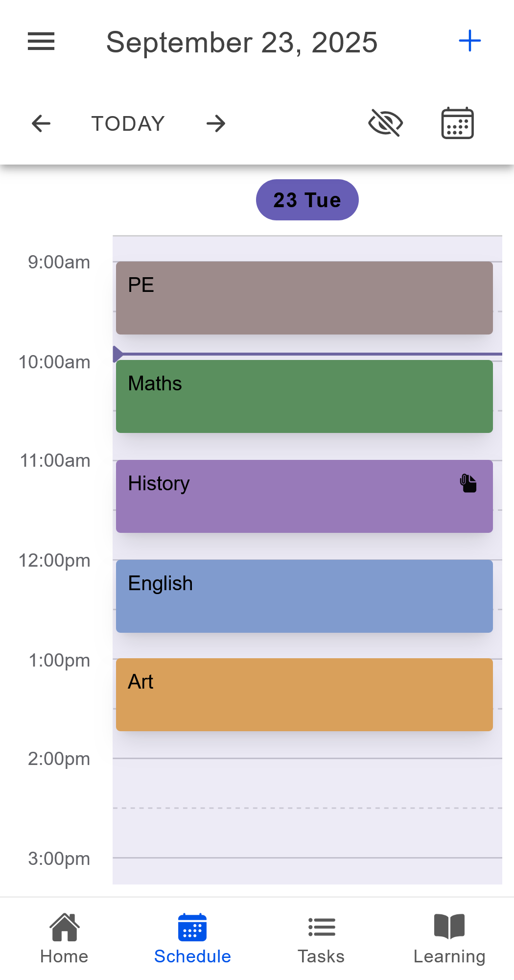Advance to the next day with the forward arrow
This screenshot has width=514, height=980.
(x=215, y=123)
